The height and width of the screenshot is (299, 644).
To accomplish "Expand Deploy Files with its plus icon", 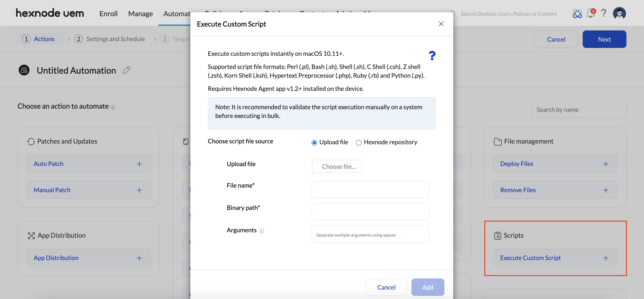I will coord(605,164).
